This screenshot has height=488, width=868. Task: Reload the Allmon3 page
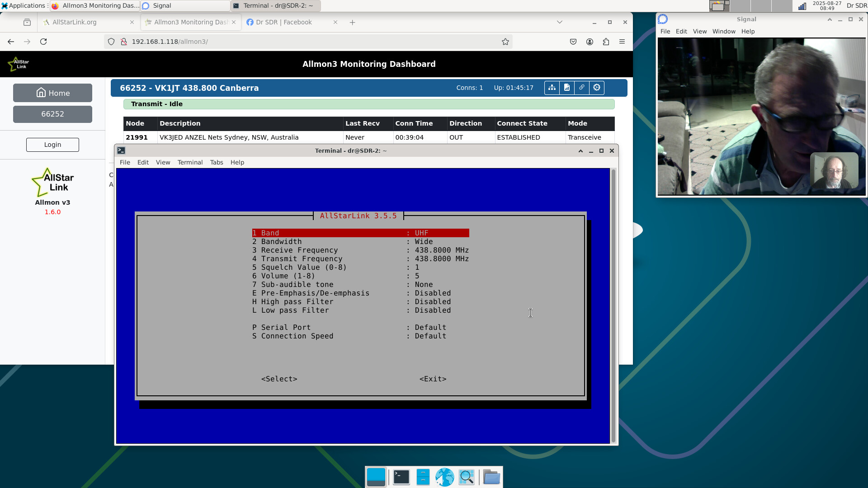(43, 42)
